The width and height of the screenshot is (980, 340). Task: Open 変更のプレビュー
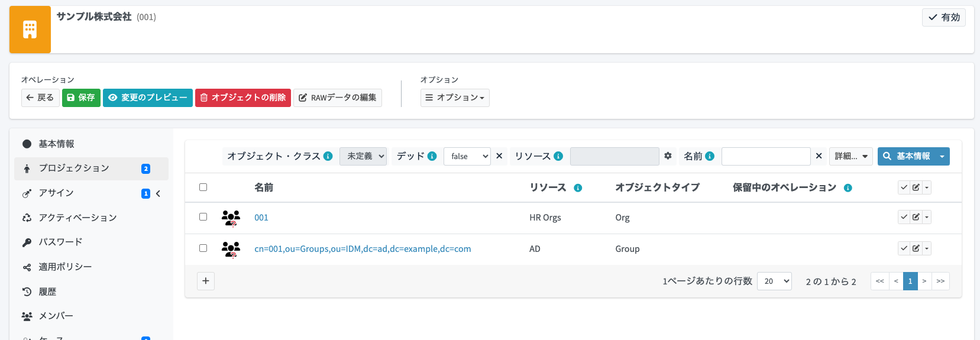148,98
